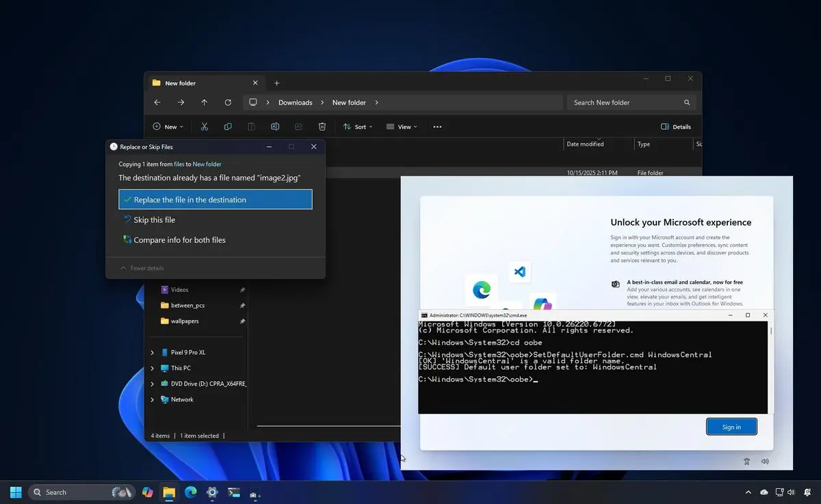Select Replace the file in the destination
The height and width of the screenshot is (504, 821).
click(x=216, y=200)
